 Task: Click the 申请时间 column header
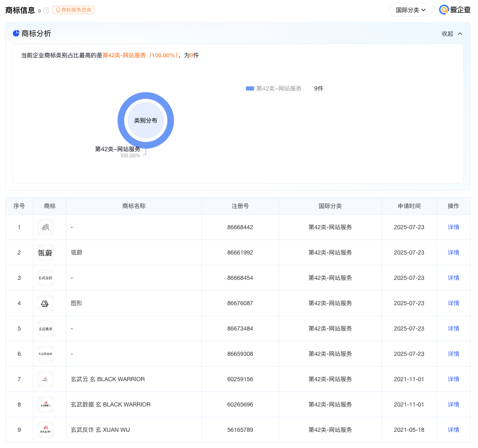pyautogui.click(x=409, y=206)
